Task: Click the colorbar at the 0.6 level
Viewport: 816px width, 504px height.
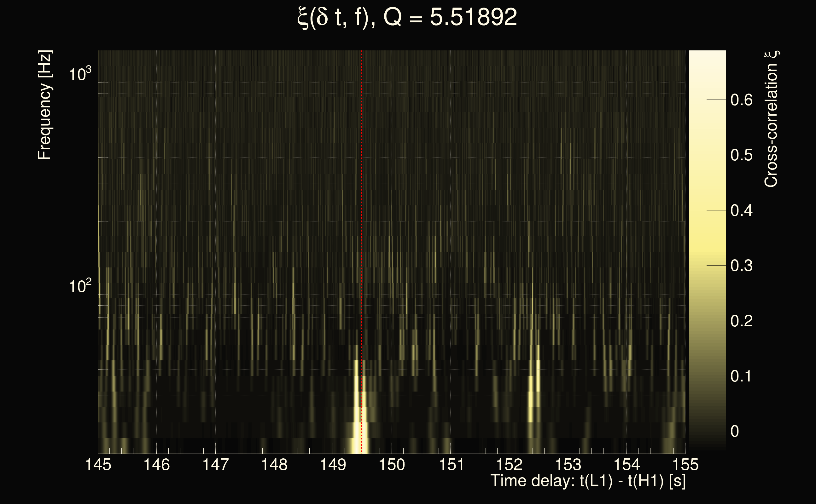Action: coord(707,100)
